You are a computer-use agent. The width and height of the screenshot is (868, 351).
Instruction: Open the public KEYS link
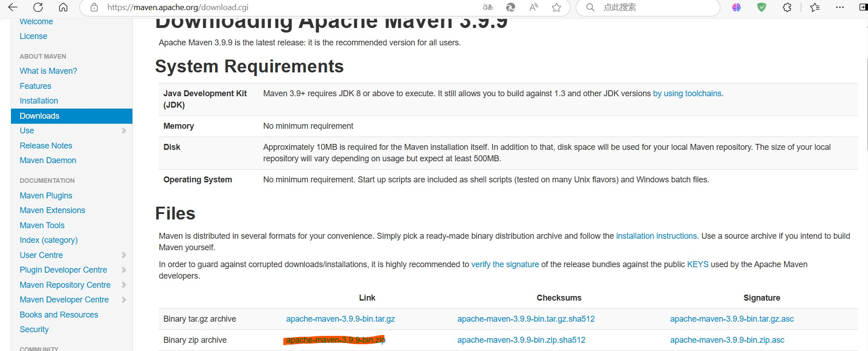point(698,264)
